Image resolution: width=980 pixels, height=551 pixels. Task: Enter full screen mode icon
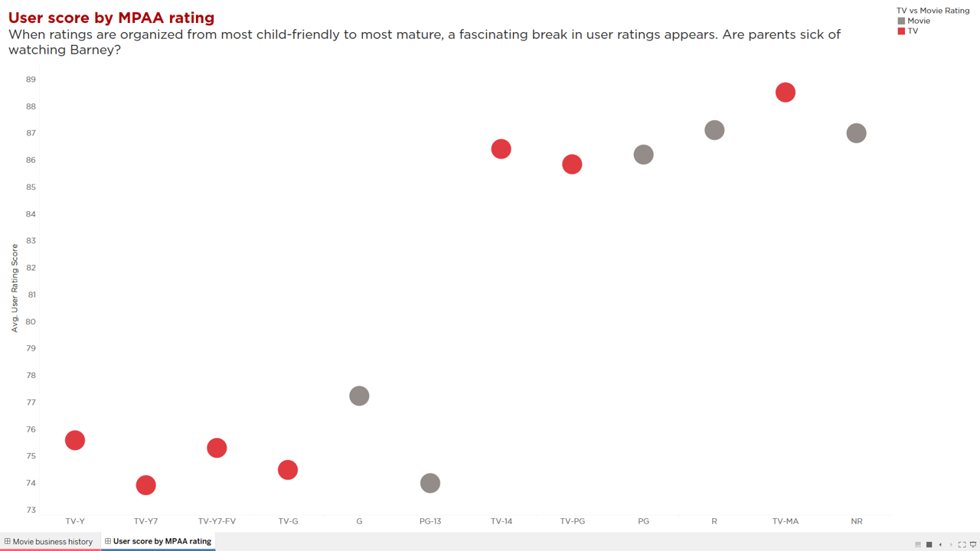click(x=962, y=545)
